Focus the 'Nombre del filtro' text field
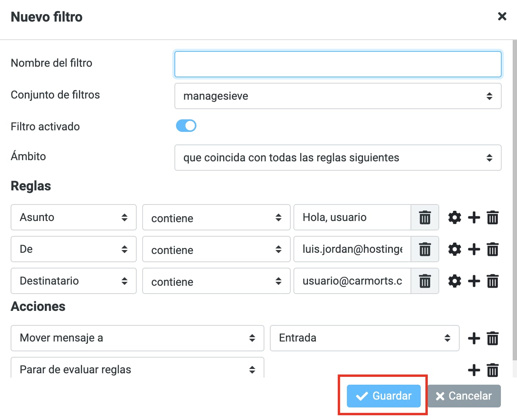 point(337,64)
